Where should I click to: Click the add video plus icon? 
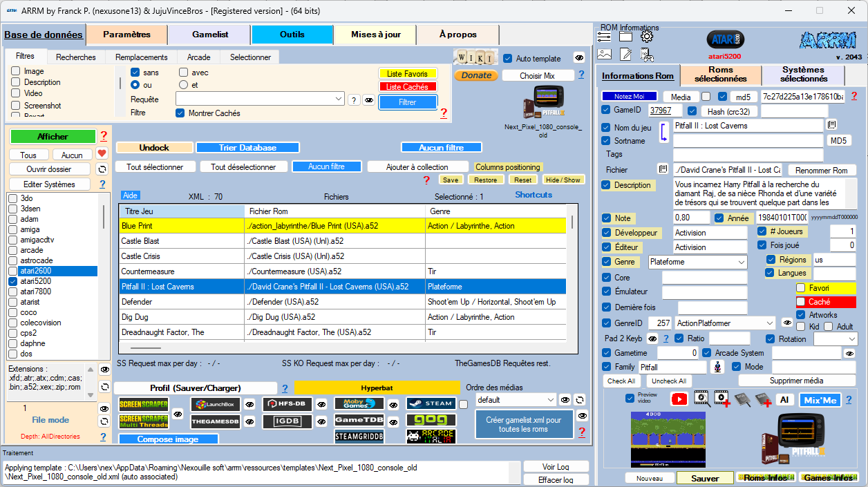(x=723, y=399)
